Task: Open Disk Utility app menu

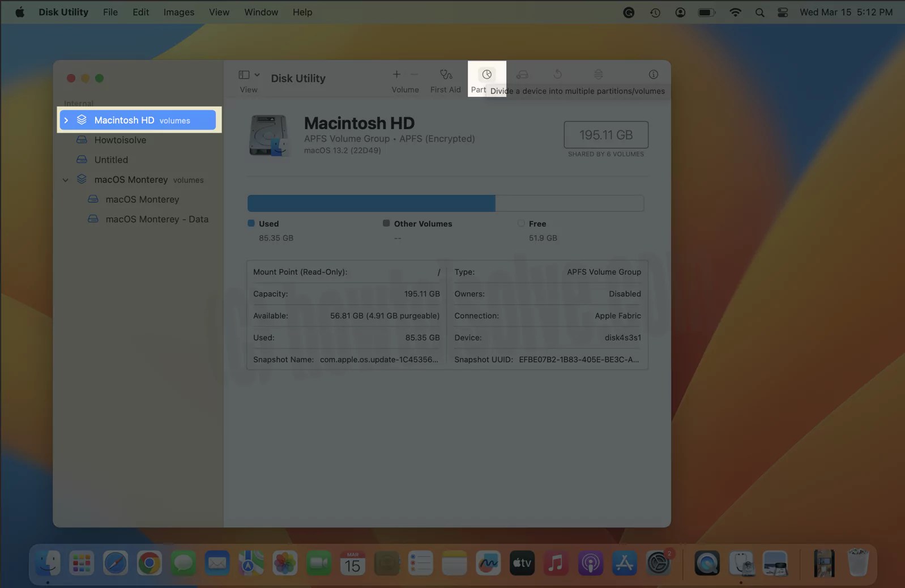Action: (63, 12)
